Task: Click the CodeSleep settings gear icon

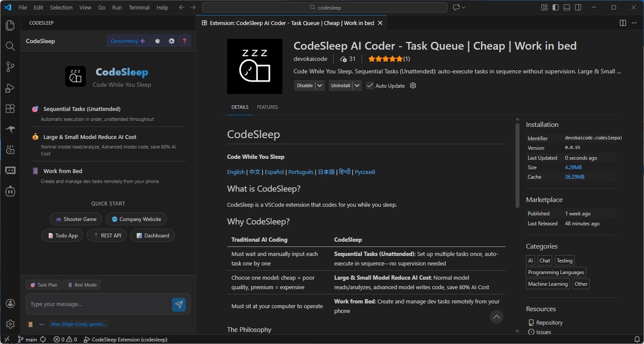Action: coord(172,41)
